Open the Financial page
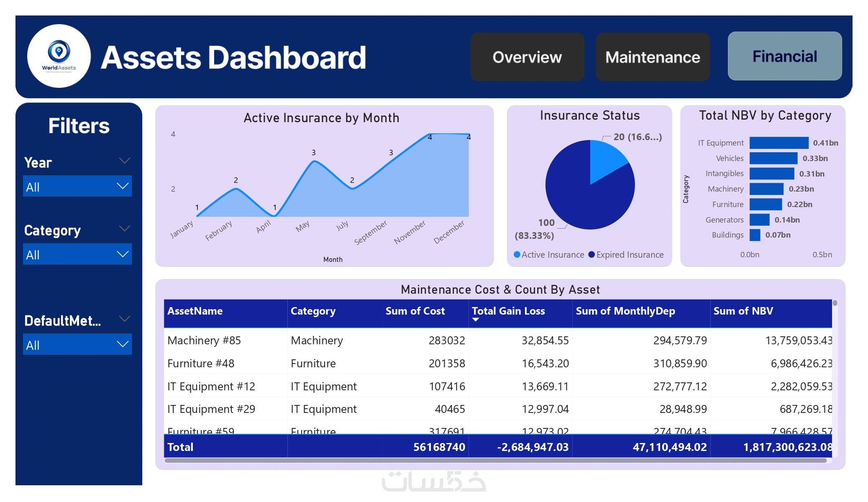The image size is (868, 502). [x=785, y=56]
